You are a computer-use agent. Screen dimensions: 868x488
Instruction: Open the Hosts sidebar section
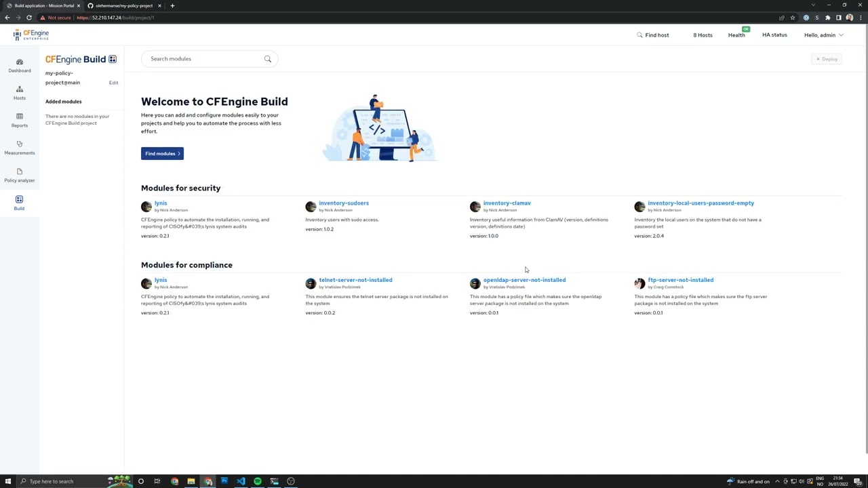point(19,93)
